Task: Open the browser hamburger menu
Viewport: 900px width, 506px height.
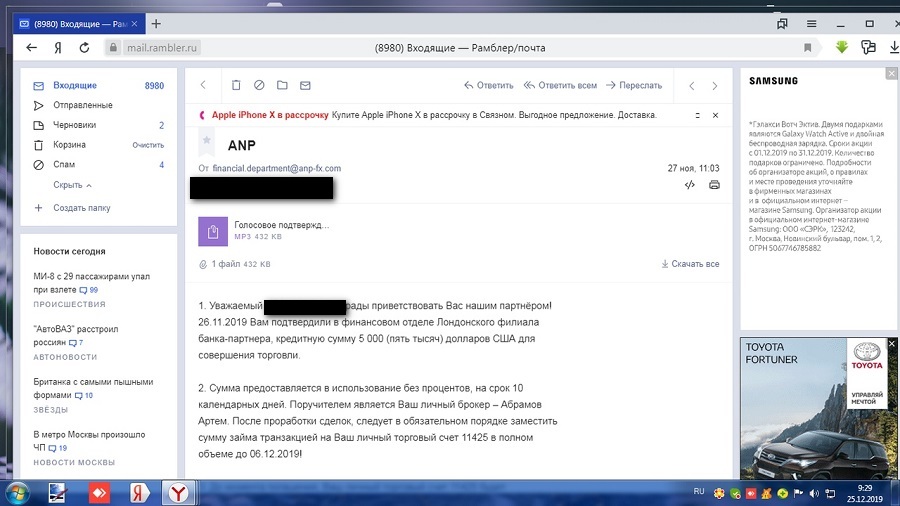Action: point(811,24)
